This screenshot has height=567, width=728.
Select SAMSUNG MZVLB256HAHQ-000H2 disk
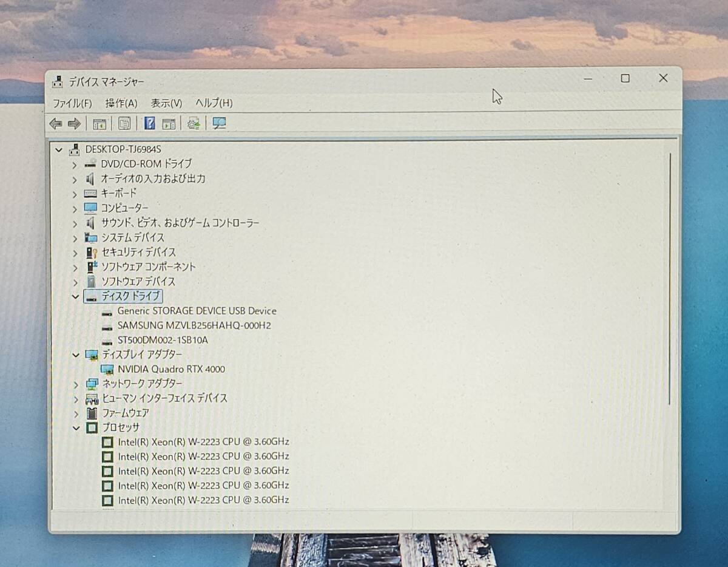[194, 325]
